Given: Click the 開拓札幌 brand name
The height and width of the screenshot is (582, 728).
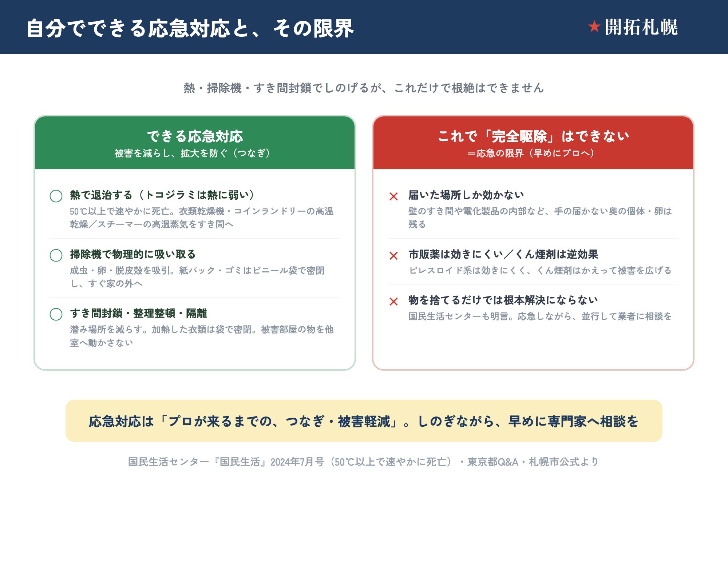Looking at the screenshot, I should (641, 27).
